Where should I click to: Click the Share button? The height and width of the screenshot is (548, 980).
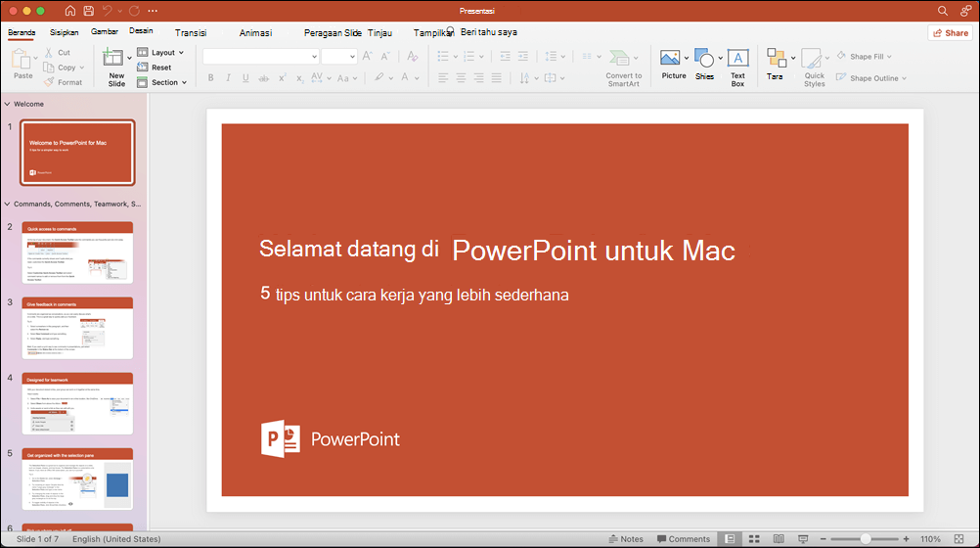[x=950, y=33]
